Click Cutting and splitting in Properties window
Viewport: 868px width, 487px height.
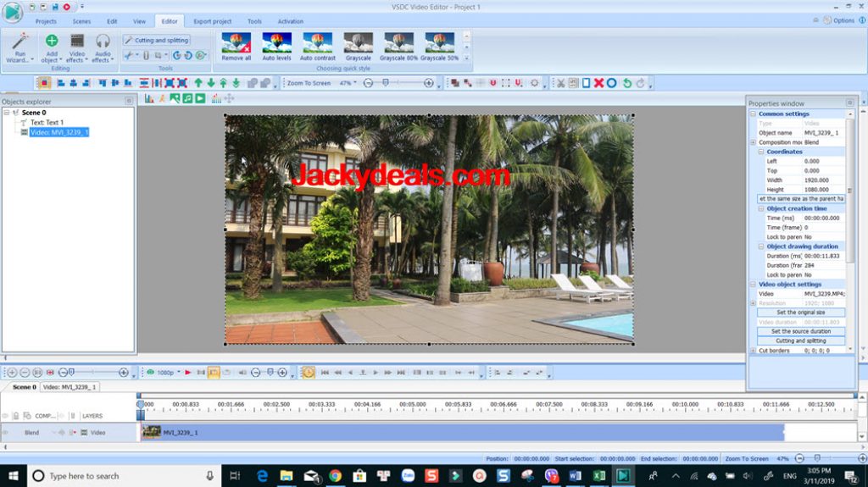pos(800,340)
